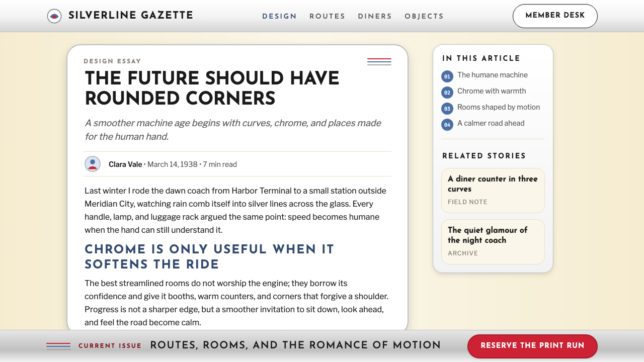Click the Clara Vale author avatar
644x362 pixels.
[93, 164]
